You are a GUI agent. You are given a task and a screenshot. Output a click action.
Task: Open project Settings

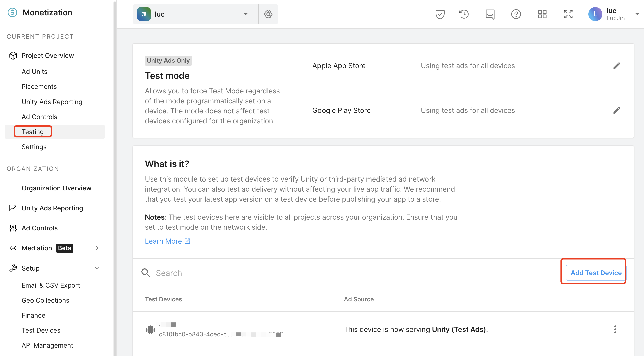(x=34, y=147)
